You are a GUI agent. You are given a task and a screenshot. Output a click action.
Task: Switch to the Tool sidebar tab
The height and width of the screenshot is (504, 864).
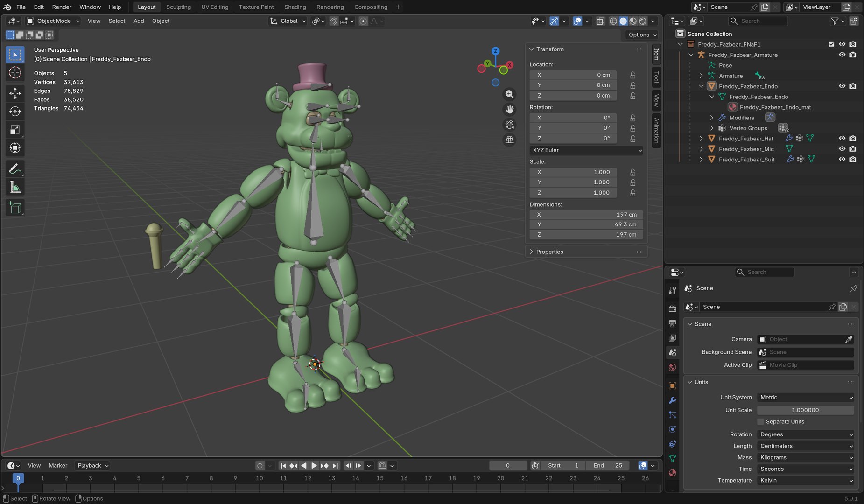(x=656, y=77)
